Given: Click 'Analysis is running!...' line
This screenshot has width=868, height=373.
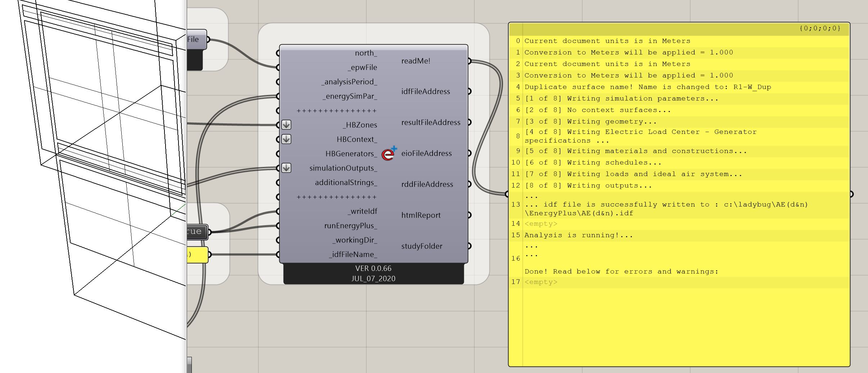Looking at the screenshot, I should point(578,235).
